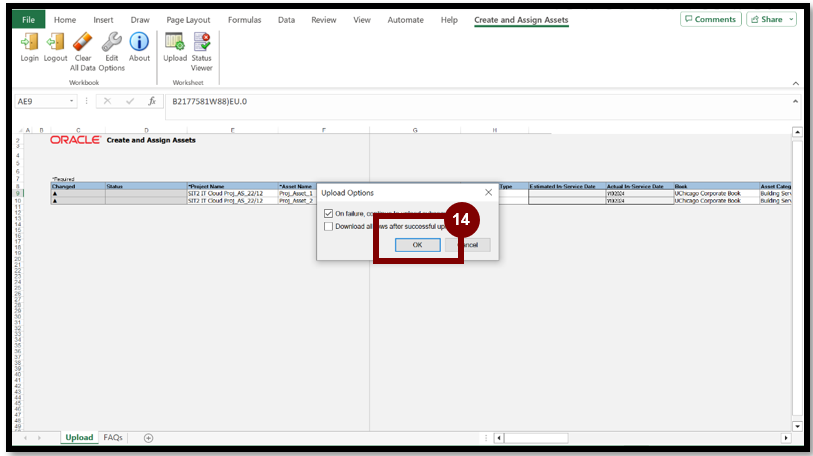Click OK in Upload Options dialog

(417, 245)
